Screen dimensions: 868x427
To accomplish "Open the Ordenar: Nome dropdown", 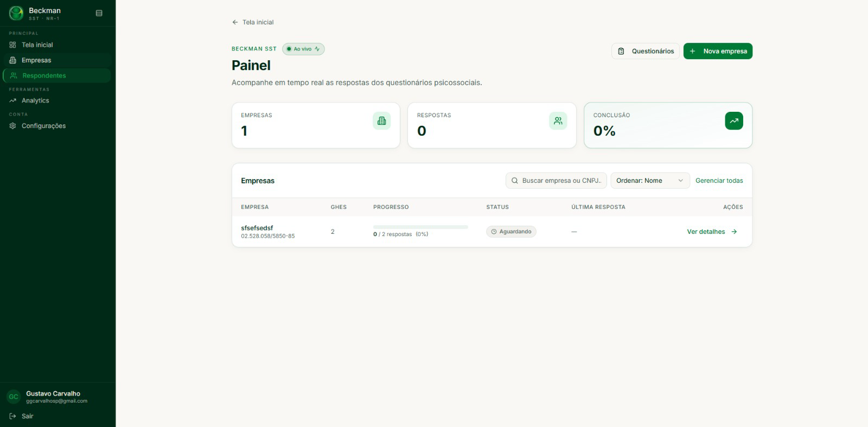I will [x=650, y=181].
